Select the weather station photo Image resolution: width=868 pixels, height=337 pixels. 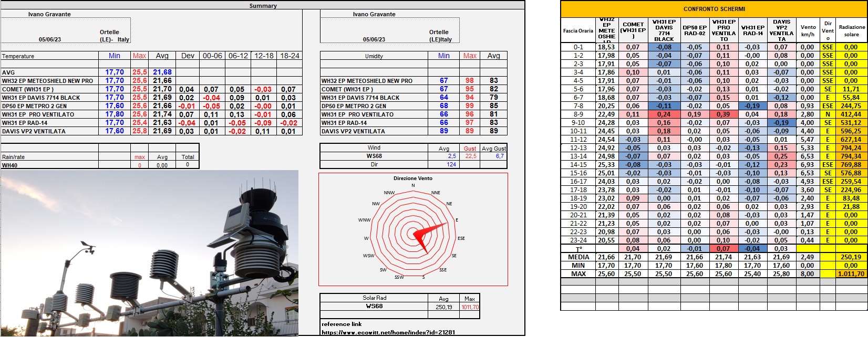pos(149,253)
